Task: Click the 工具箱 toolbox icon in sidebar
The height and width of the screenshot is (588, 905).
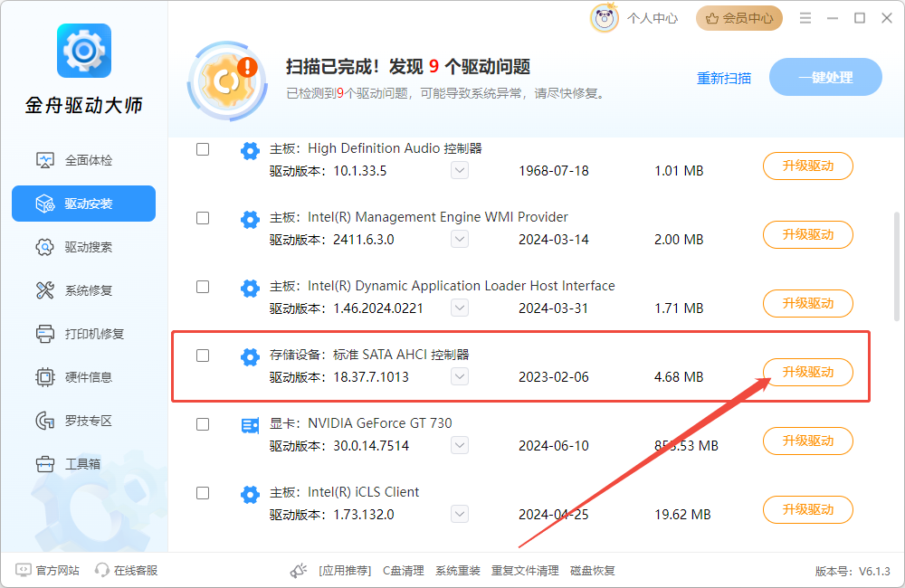Action: (x=45, y=463)
